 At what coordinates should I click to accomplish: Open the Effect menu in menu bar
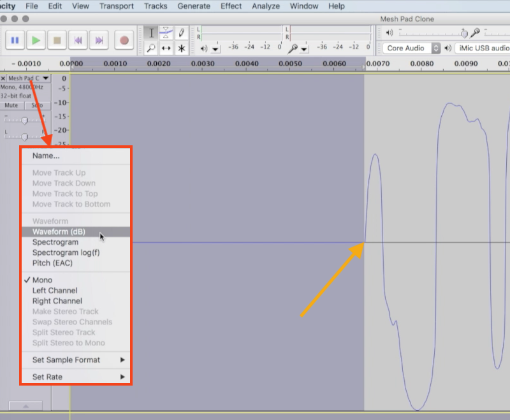coord(231,6)
